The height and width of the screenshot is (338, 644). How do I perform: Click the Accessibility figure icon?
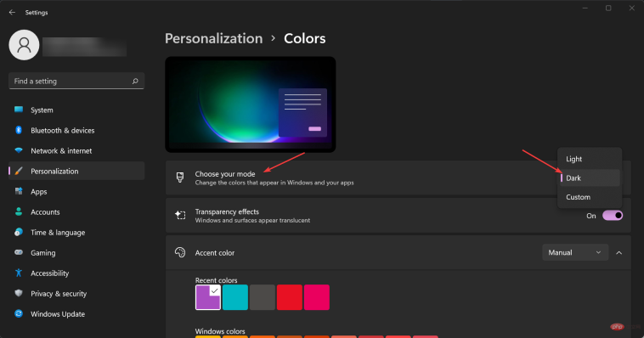(19, 273)
